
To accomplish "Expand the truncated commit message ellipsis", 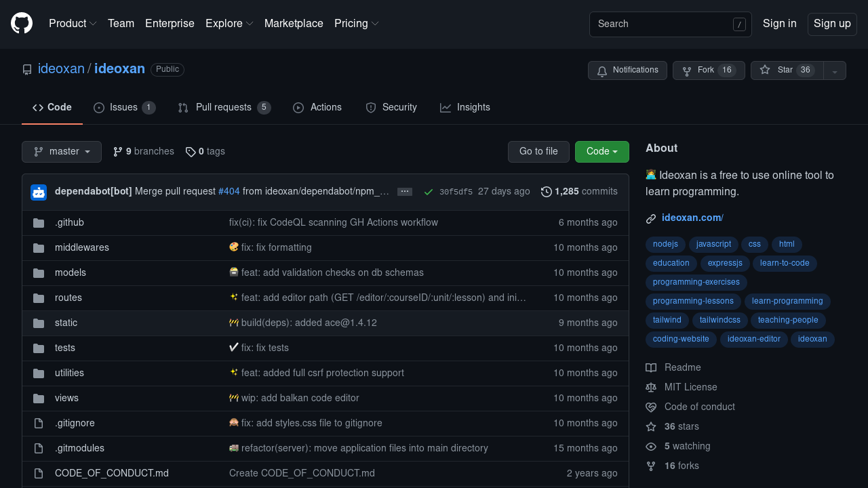I will (405, 191).
